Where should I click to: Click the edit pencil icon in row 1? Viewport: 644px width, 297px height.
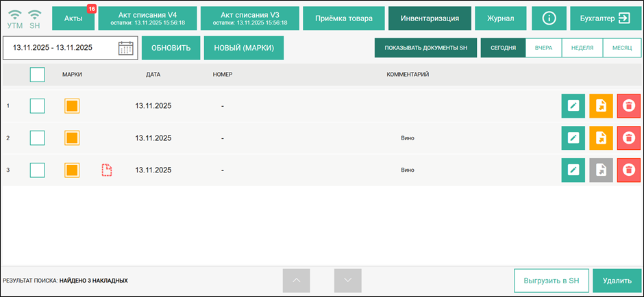click(x=573, y=106)
